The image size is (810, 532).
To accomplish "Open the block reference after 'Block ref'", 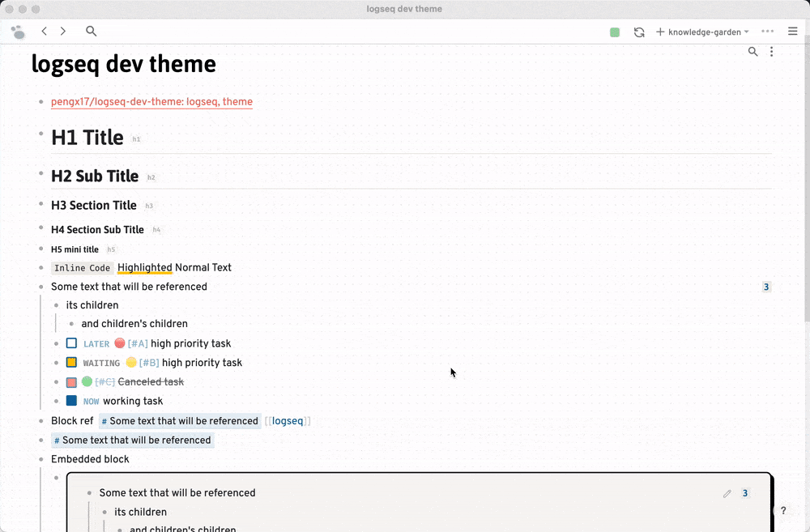I will click(x=180, y=421).
